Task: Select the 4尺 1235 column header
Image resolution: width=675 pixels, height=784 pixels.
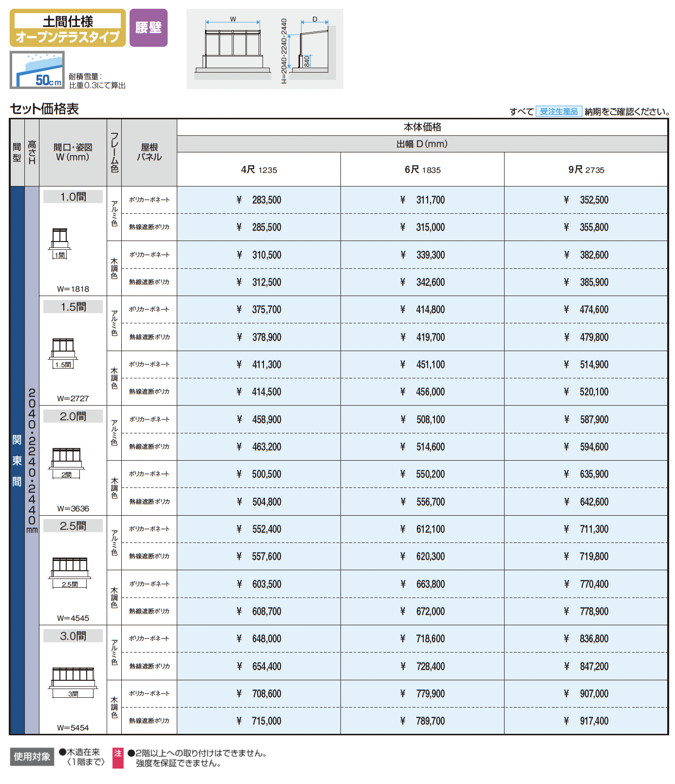Action: click(259, 169)
